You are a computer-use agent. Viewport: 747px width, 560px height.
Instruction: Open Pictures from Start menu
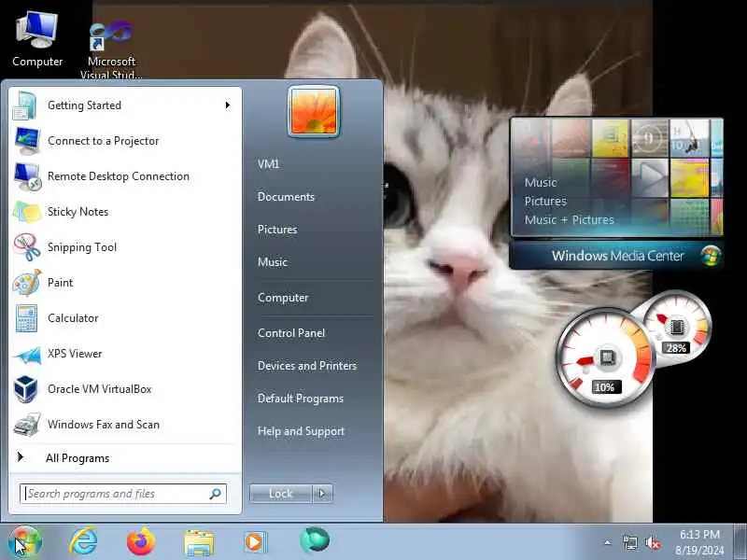[277, 230]
